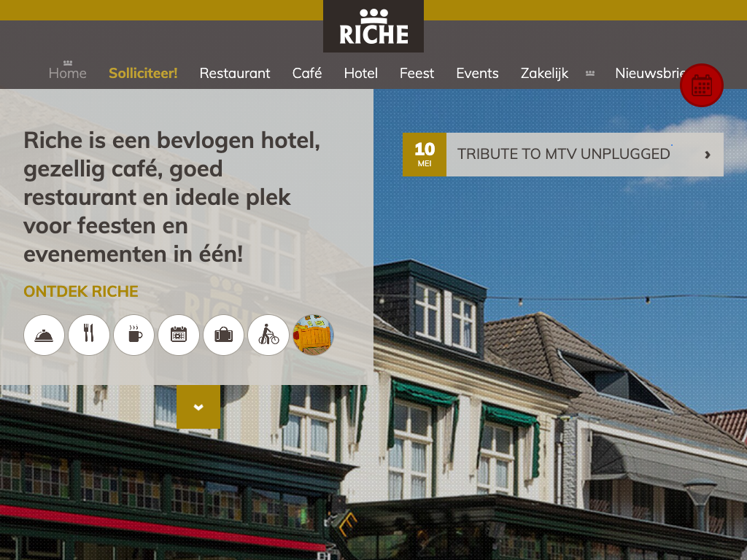Click the 10 MEI date badge

(x=425, y=155)
